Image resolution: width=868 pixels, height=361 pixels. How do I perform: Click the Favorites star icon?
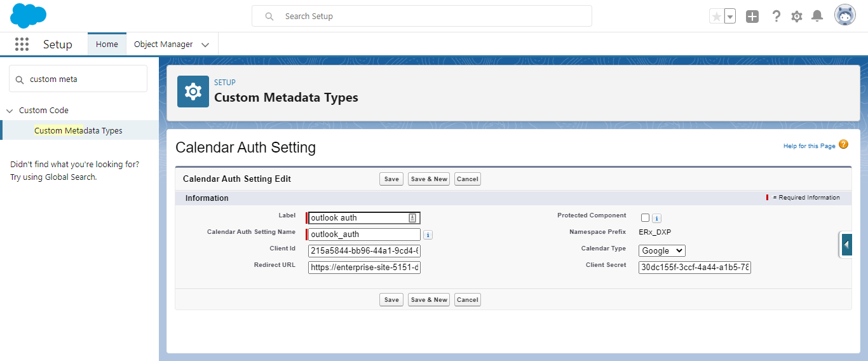[717, 17]
